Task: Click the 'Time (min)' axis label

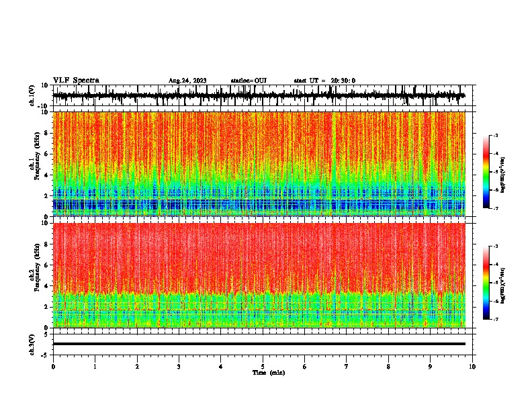Action: (x=269, y=373)
